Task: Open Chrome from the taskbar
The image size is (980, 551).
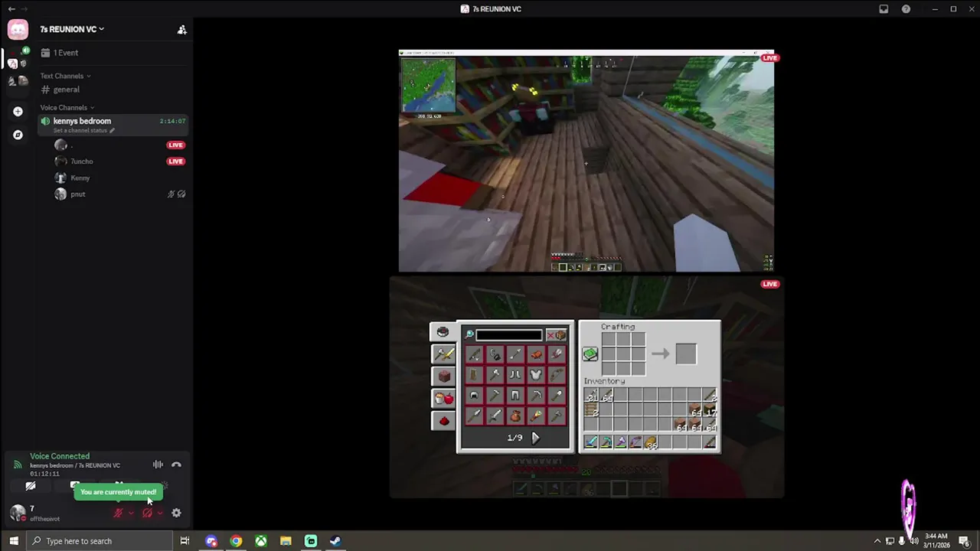Action: (x=236, y=541)
